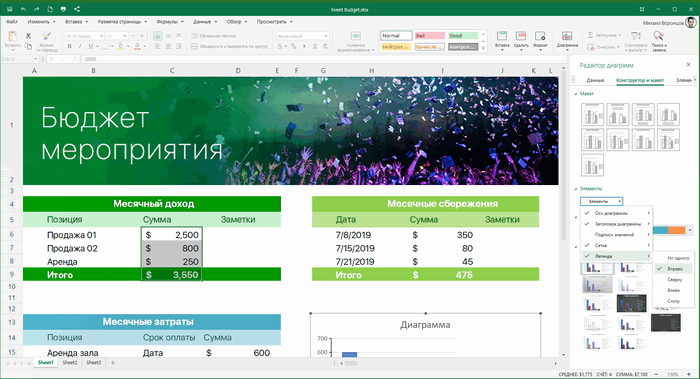Close the chart editor panel

[688, 65]
